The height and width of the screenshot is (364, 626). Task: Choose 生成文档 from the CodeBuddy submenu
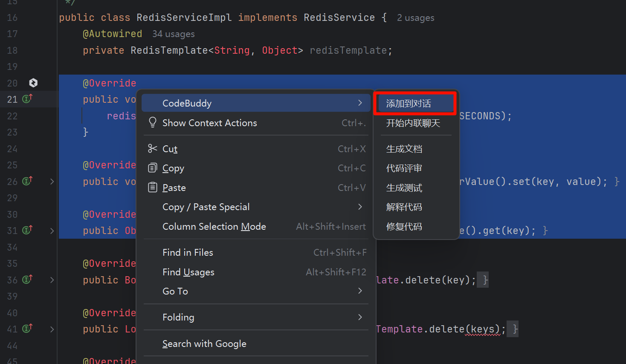point(404,149)
